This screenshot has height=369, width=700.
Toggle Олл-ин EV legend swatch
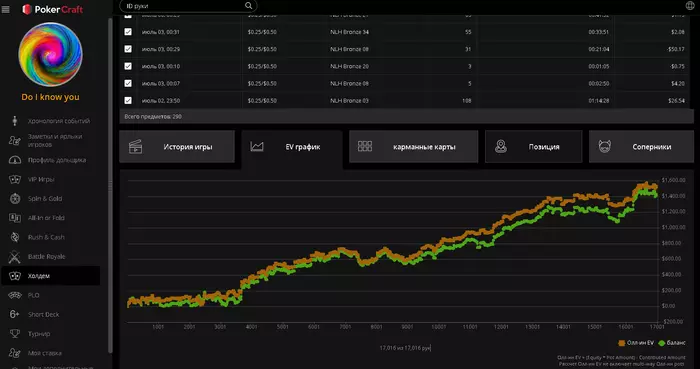[x=621, y=343]
